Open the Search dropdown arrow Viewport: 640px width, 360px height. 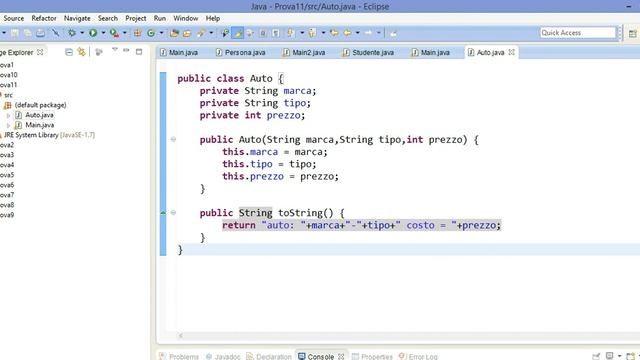coord(211,33)
